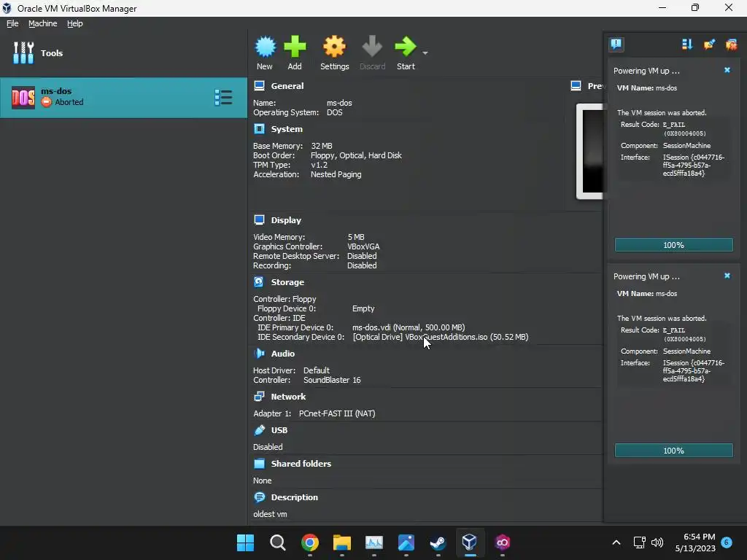The height and width of the screenshot is (560, 747).
Task: Select the Tools item in sidebar
Action: coord(123,52)
